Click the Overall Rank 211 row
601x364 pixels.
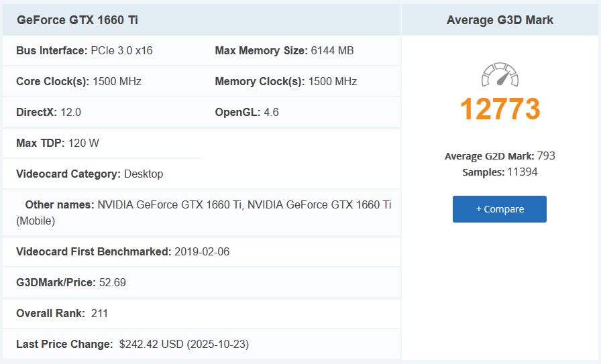(x=62, y=313)
